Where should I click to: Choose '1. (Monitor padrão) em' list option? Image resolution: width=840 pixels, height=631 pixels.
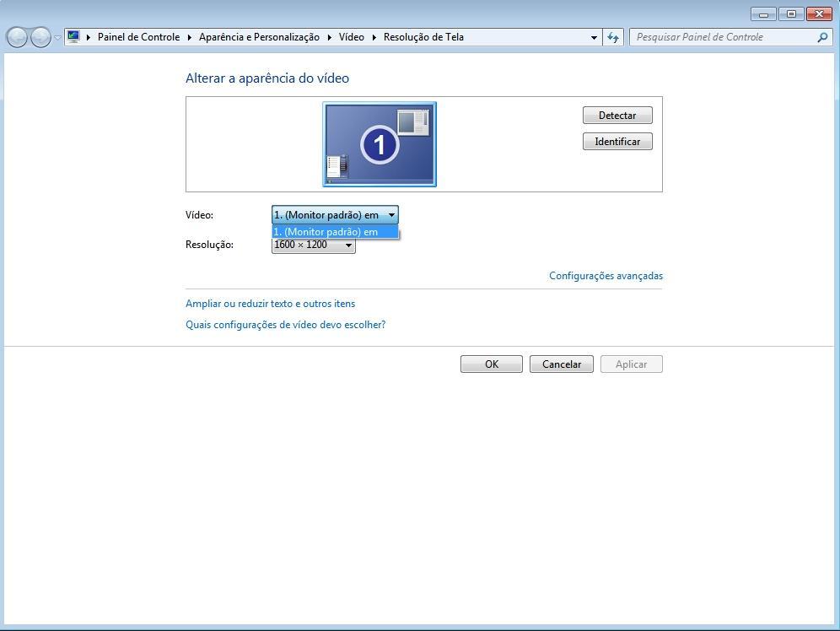(335, 232)
